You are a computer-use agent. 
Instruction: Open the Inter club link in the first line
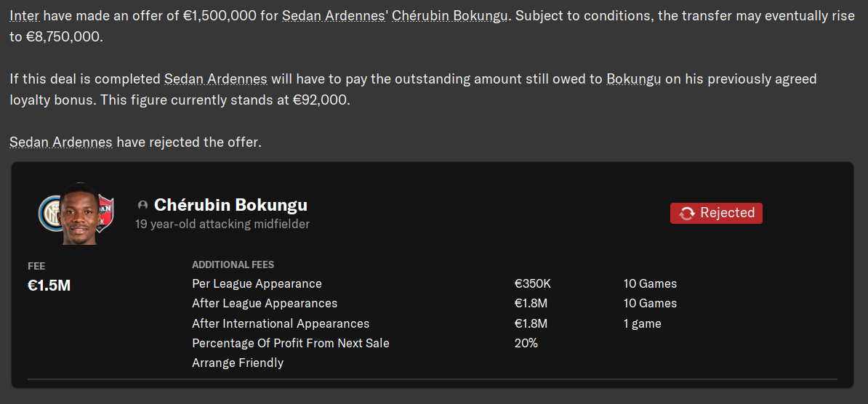coord(25,16)
